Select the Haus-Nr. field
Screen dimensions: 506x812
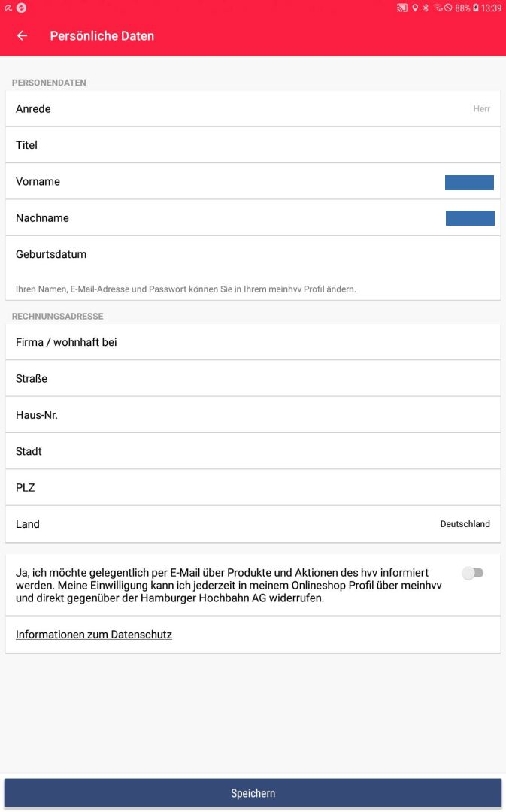[x=253, y=415]
